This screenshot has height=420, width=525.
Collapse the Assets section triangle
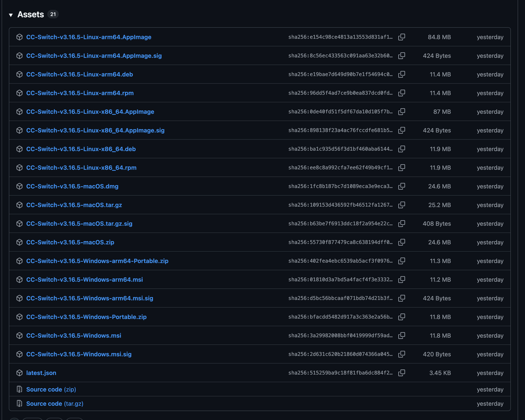point(11,15)
